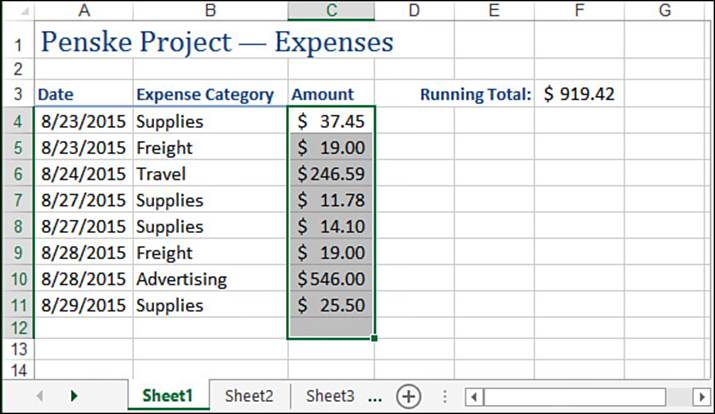Click the Supplies cell in row 11
This screenshot has width=715, height=414.
210,305
